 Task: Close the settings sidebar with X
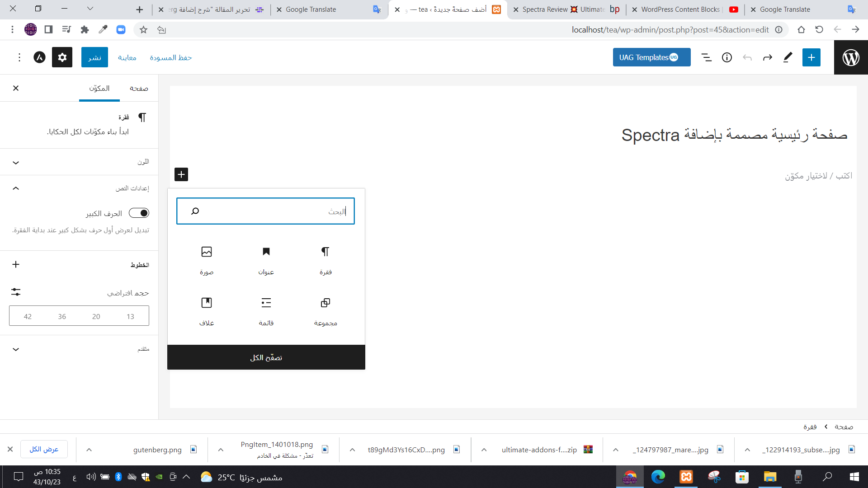point(16,88)
